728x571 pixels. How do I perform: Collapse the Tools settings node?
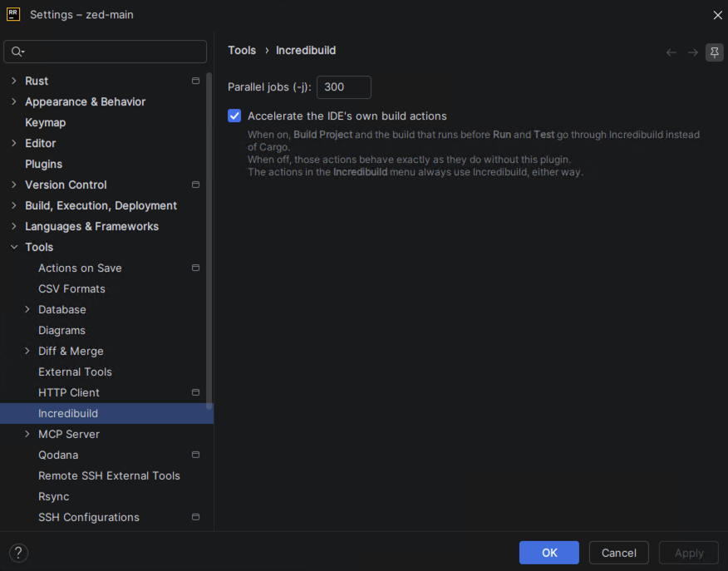pos(14,247)
